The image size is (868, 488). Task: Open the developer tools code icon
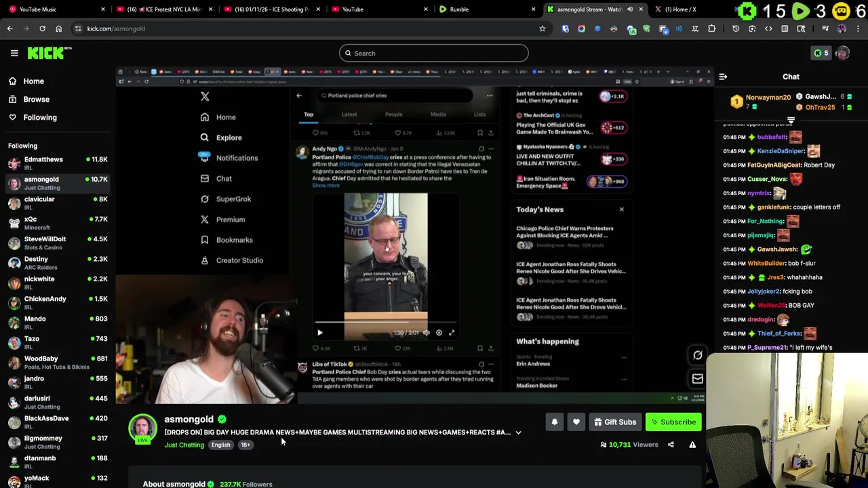click(768, 28)
